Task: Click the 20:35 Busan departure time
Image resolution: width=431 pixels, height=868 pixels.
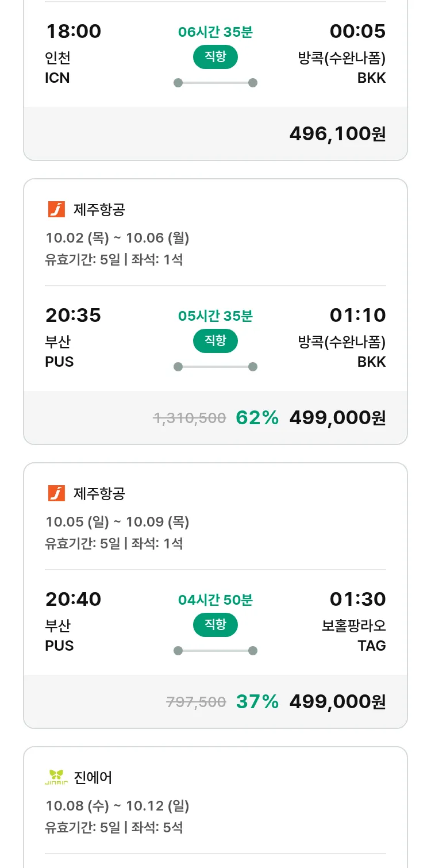Action: coord(73,315)
